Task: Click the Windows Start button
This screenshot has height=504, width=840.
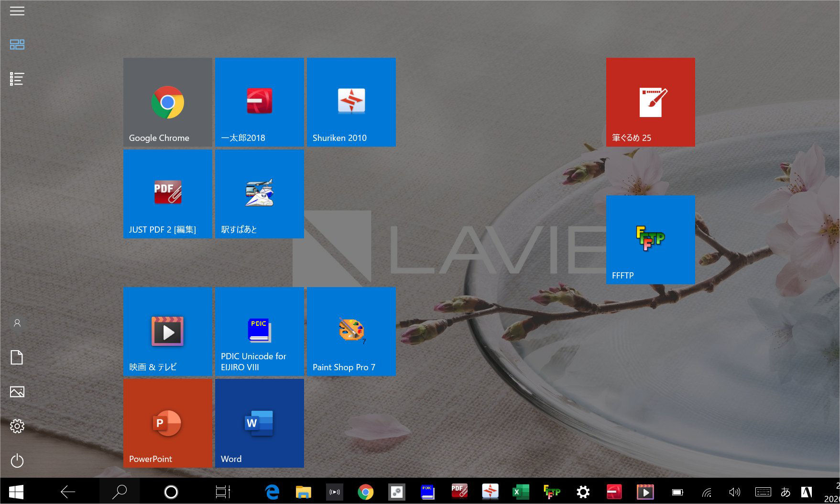Action: coord(16,492)
